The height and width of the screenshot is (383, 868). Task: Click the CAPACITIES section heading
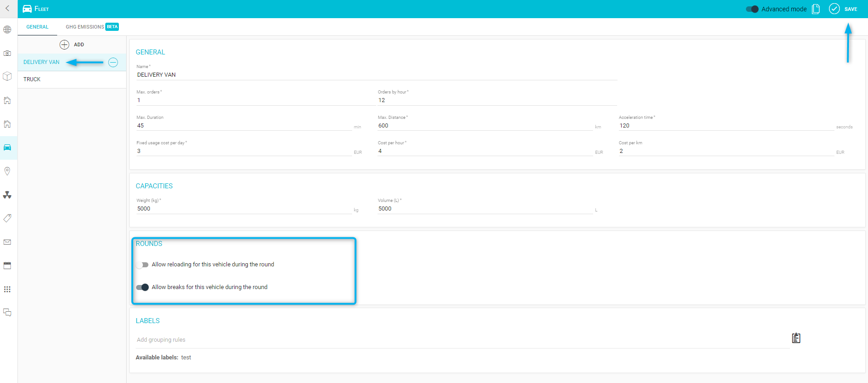coord(154,186)
